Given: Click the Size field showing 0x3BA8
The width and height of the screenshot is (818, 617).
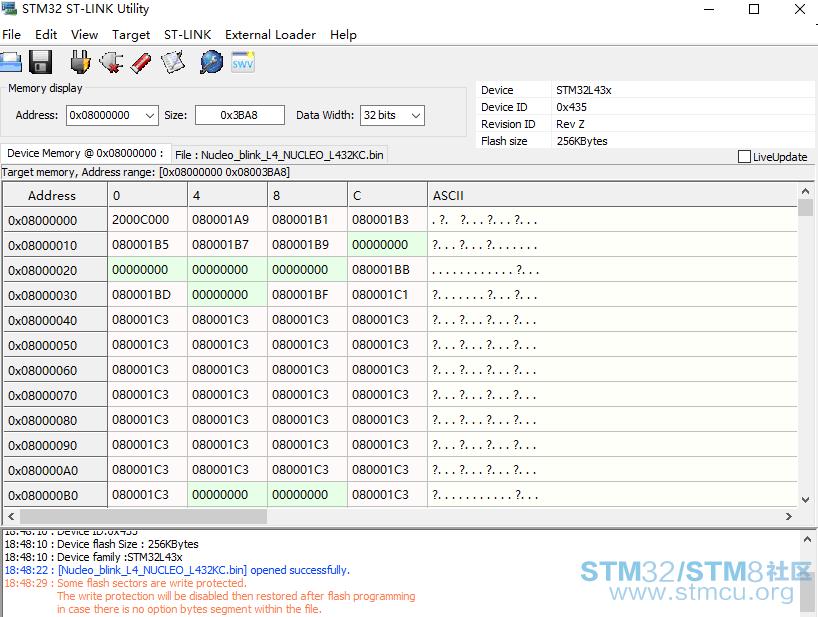Looking at the screenshot, I should pos(239,115).
